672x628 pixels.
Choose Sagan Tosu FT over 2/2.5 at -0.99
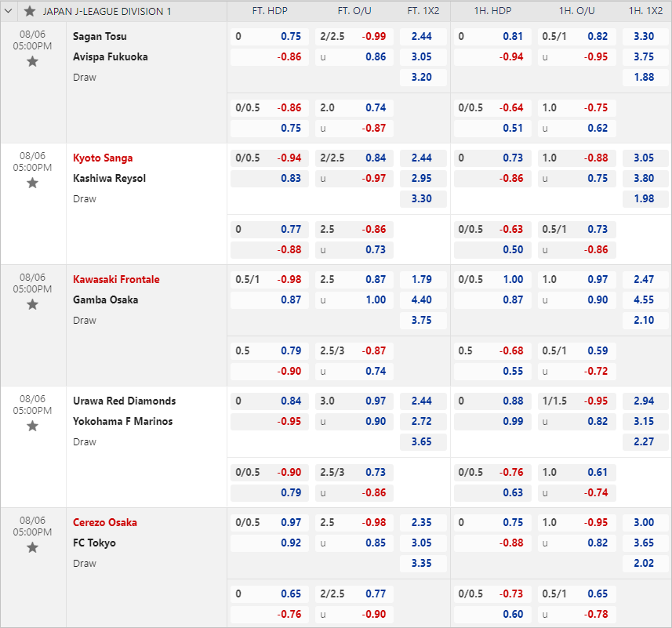(x=354, y=36)
